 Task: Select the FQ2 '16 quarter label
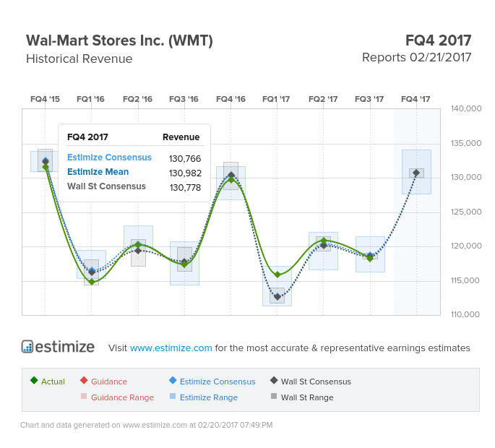(137, 99)
